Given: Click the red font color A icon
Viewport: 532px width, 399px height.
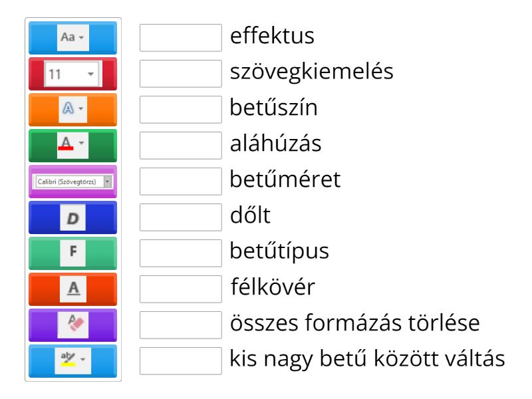Looking at the screenshot, I should pos(72,146).
